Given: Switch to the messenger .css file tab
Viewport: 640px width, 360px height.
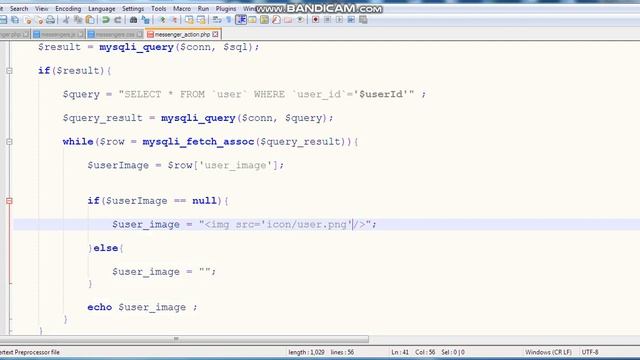Looking at the screenshot, I should (x=115, y=35).
